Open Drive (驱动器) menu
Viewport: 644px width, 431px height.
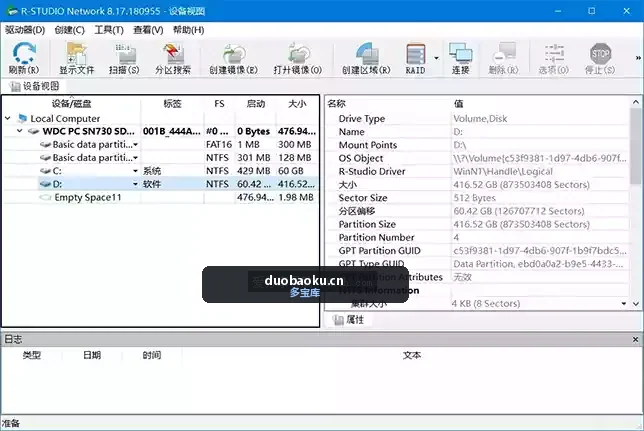point(25,30)
